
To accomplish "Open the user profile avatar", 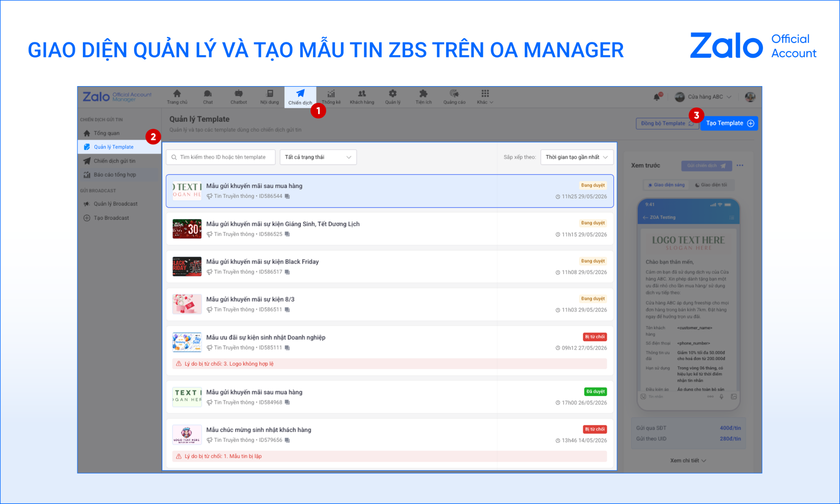I will pos(750,97).
